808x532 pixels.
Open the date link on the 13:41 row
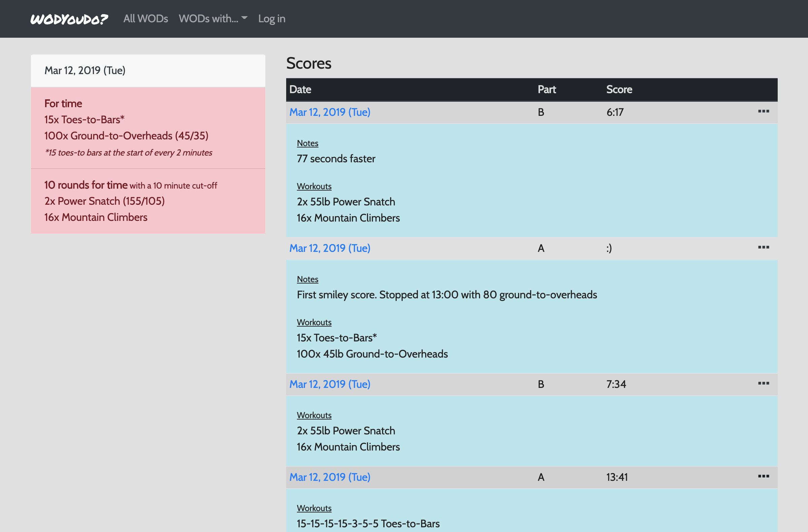coord(330,477)
